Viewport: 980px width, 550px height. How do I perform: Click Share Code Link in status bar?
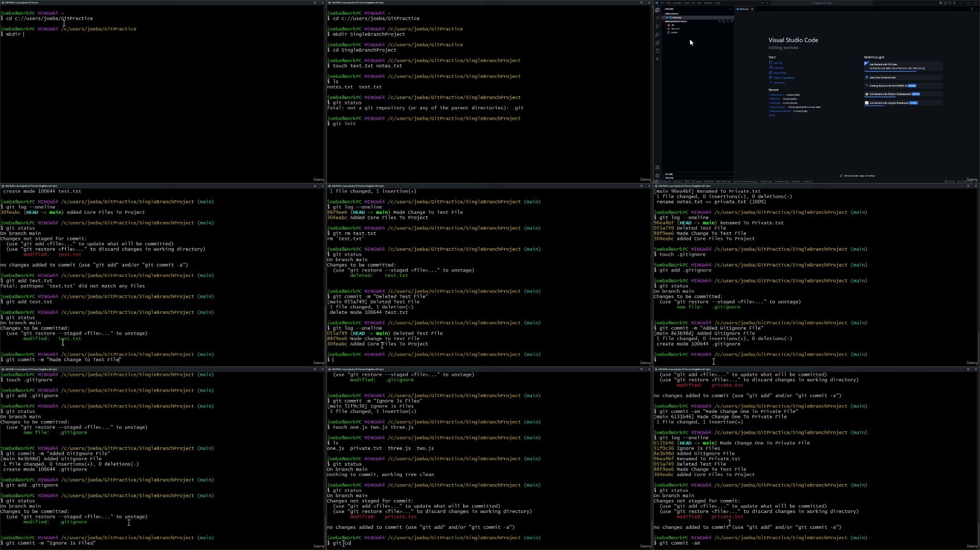click(x=723, y=181)
